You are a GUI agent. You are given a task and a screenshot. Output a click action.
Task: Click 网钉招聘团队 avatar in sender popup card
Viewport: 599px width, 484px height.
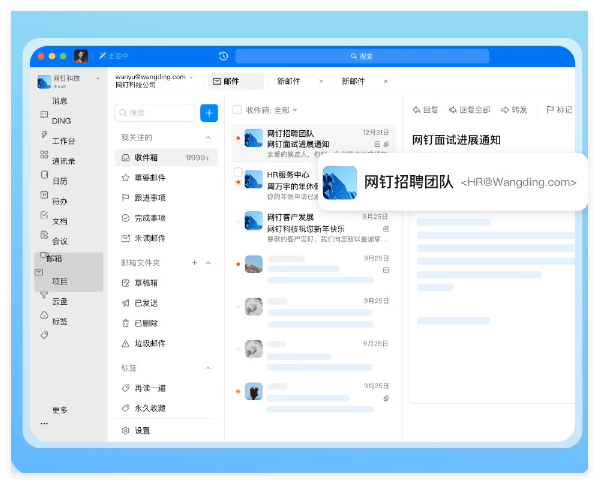pyautogui.click(x=340, y=183)
